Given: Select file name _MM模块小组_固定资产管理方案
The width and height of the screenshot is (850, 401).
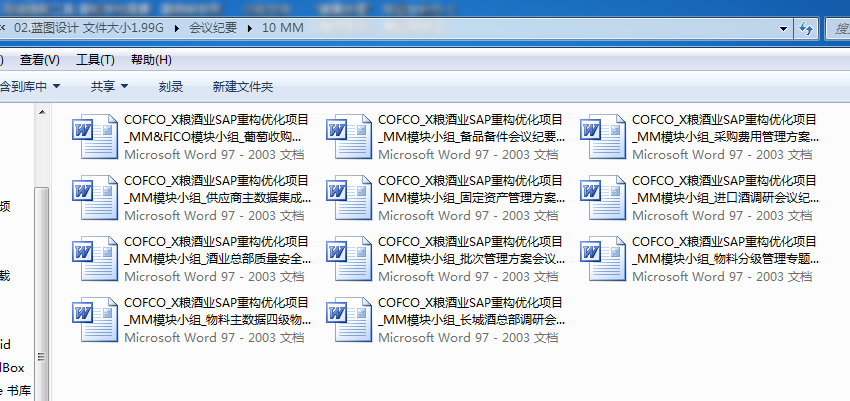Looking at the screenshot, I should (x=472, y=198).
